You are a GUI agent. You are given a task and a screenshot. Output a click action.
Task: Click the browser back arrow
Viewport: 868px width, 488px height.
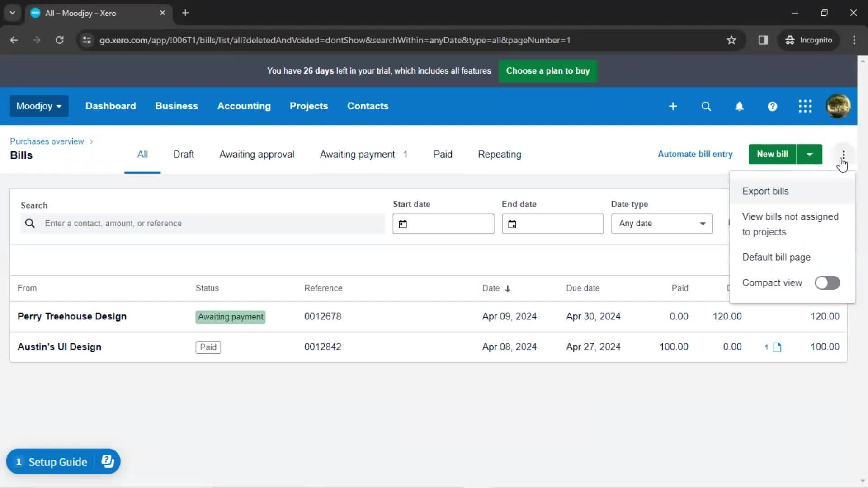(x=14, y=40)
